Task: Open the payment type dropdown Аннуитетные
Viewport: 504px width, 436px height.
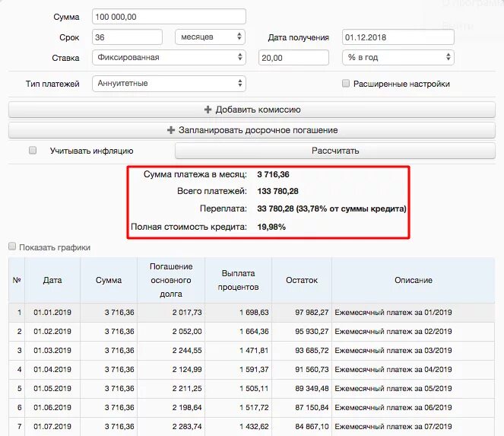Action: [x=169, y=84]
